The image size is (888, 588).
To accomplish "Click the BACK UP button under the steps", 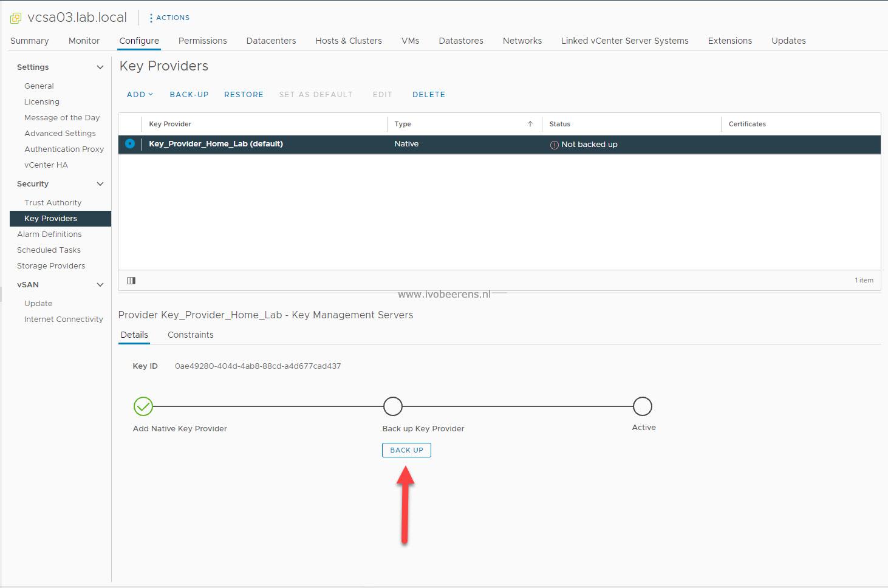I will click(x=406, y=450).
